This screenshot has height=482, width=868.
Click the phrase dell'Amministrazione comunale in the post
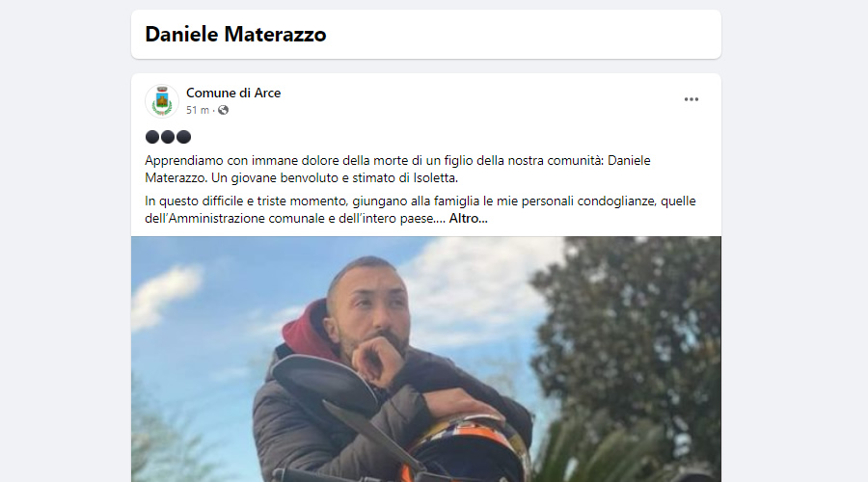(x=234, y=219)
